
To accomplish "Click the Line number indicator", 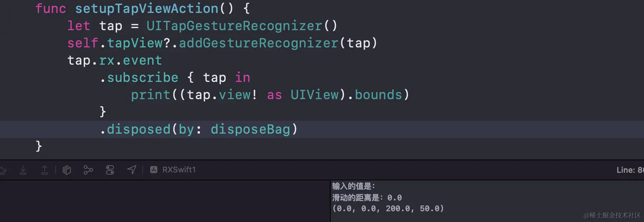I will tap(630, 170).
